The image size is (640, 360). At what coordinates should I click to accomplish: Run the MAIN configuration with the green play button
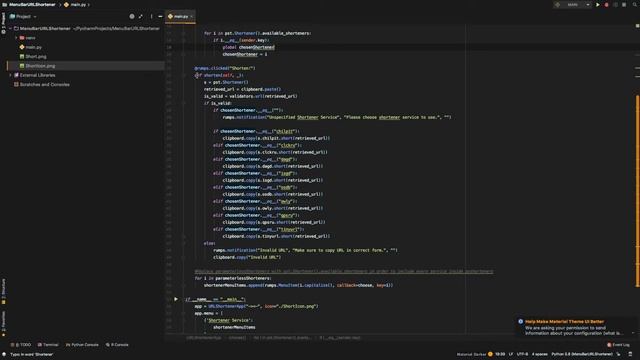[598, 5]
